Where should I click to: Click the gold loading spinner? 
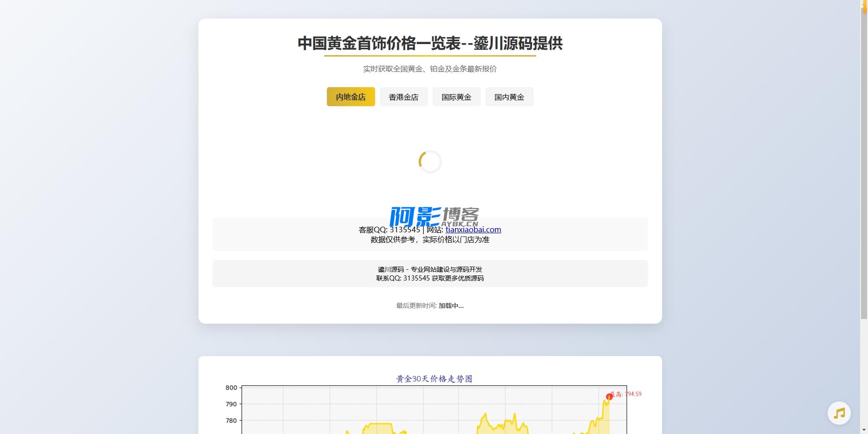click(x=430, y=162)
